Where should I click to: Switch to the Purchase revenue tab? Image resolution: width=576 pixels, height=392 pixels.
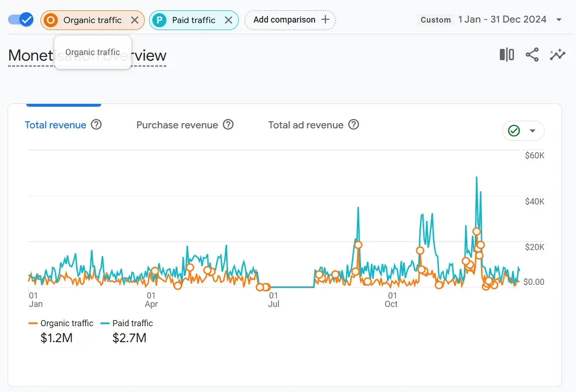click(x=177, y=125)
